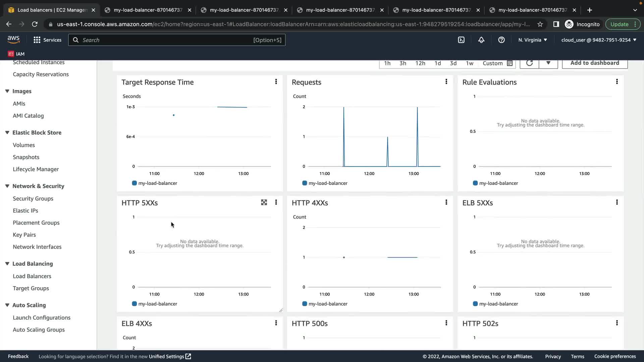644x362 pixels.
Task: Open the Services grid menu
Action: tap(47, 40)
